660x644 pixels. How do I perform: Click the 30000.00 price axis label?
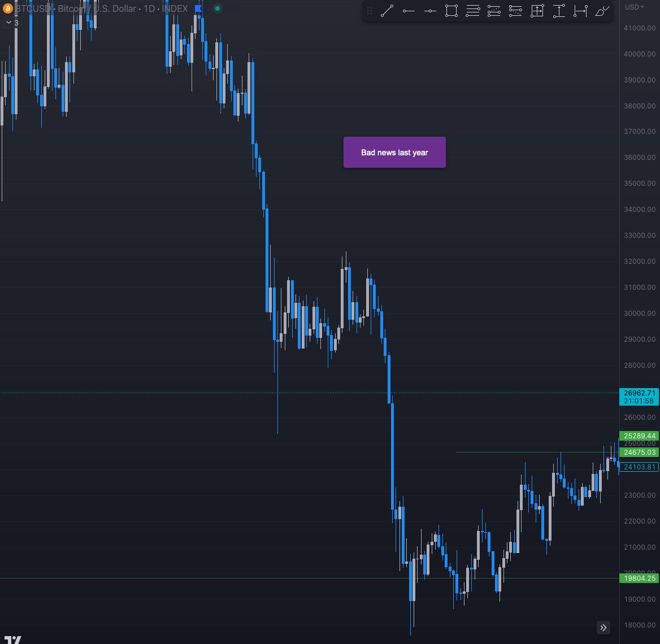click(x=640, y=313)
